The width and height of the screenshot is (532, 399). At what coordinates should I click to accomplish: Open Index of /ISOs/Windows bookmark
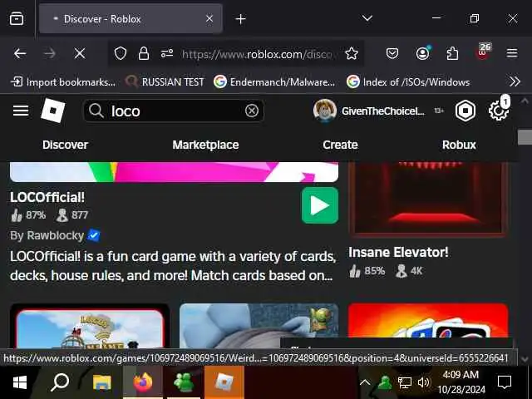click(x=408, y=81)
